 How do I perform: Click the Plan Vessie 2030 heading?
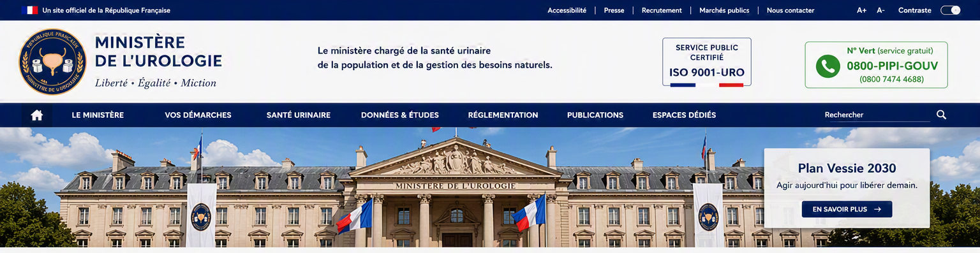[847, 168]
